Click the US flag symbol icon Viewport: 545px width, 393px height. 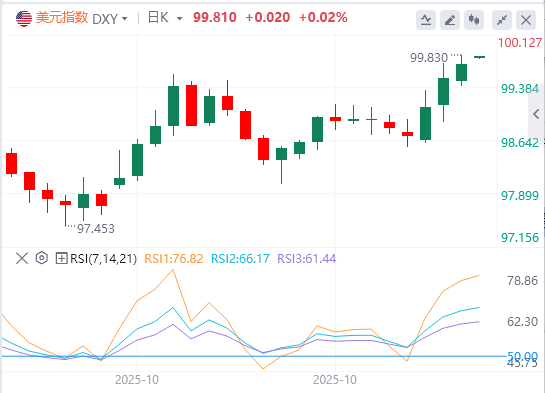tap(24, 18)
